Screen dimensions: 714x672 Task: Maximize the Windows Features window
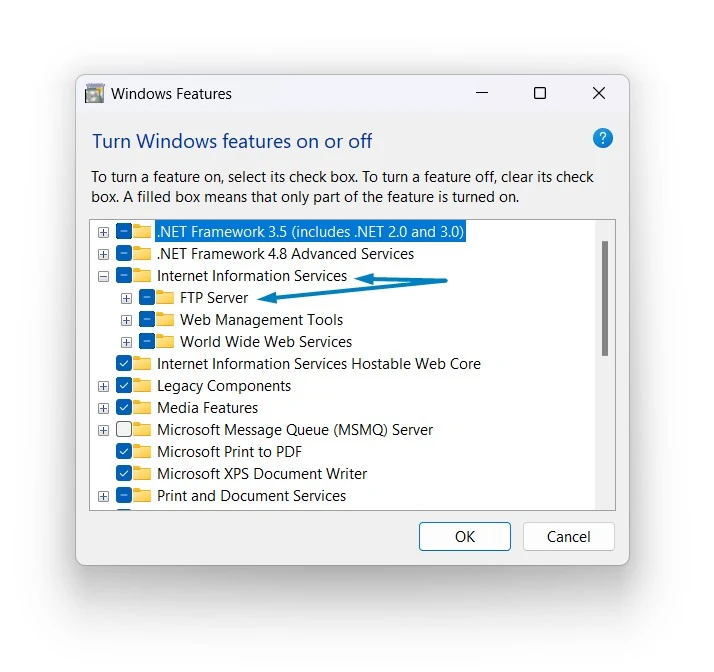coord(540,93)
